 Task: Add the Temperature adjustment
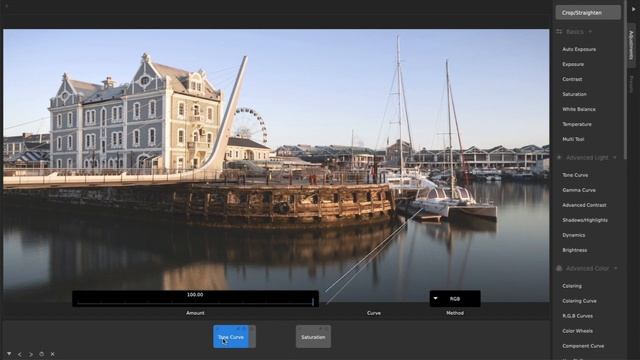click(x=577, y=124)
